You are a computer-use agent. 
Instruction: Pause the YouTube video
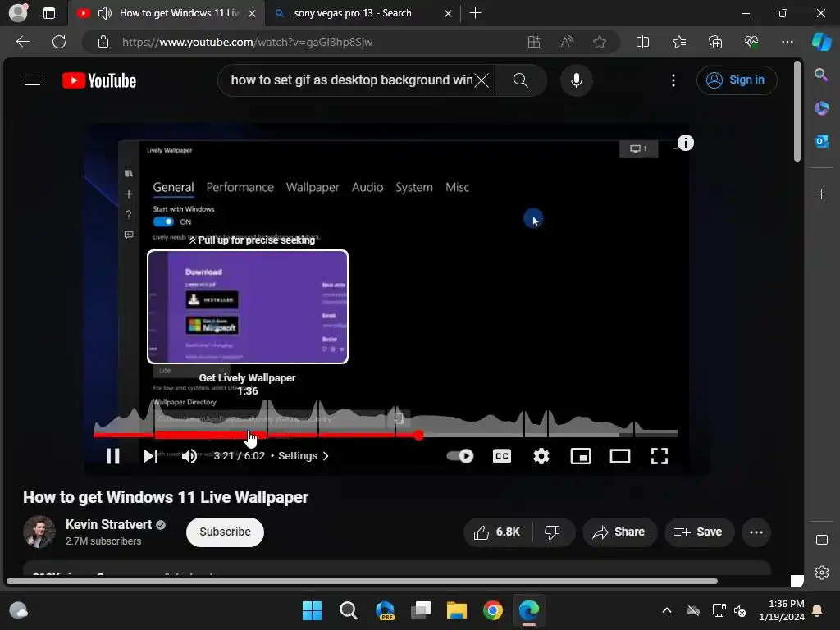pyautogui.click(x=112, y=456)
